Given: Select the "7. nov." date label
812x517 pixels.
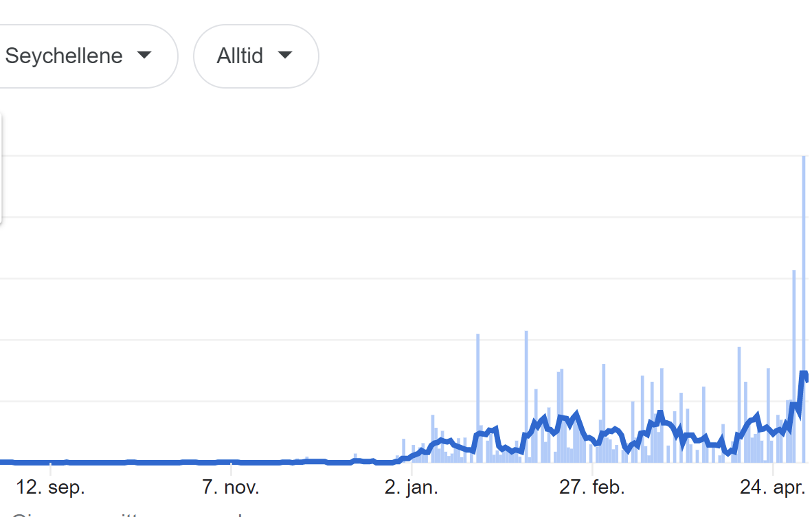Looking at the screenshot, I should [231, 488].
